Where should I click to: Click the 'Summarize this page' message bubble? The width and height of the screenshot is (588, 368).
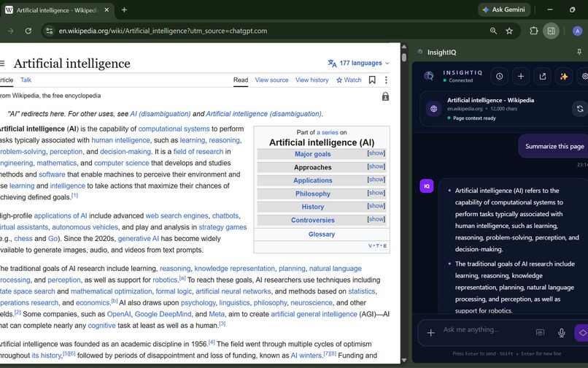click(x=554, y=146)
